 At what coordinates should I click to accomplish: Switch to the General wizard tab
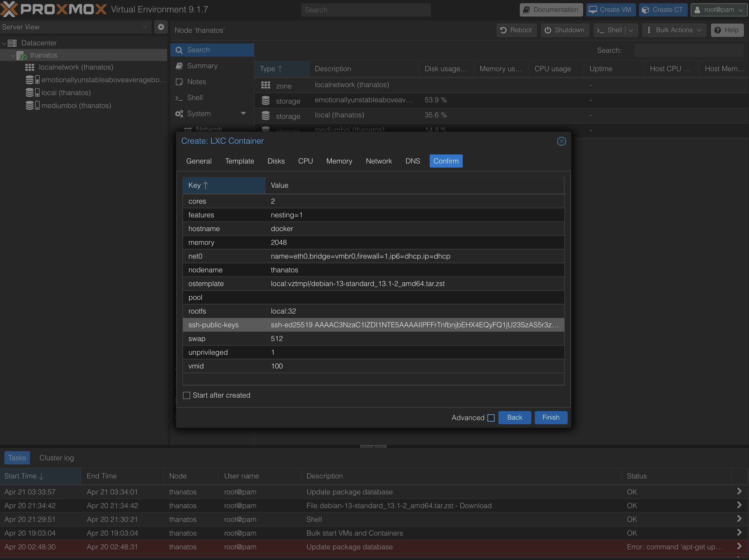(x=199, y=161)
